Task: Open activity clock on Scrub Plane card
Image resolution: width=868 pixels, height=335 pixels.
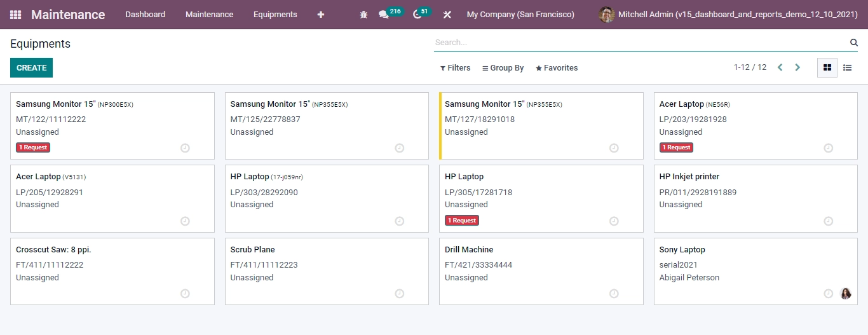Action: (400, 294)
